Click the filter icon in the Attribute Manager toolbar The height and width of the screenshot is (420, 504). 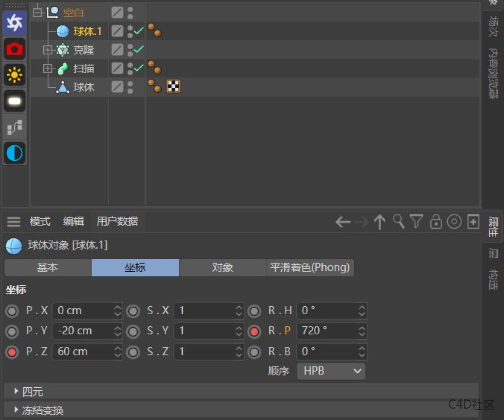point(417,222)
